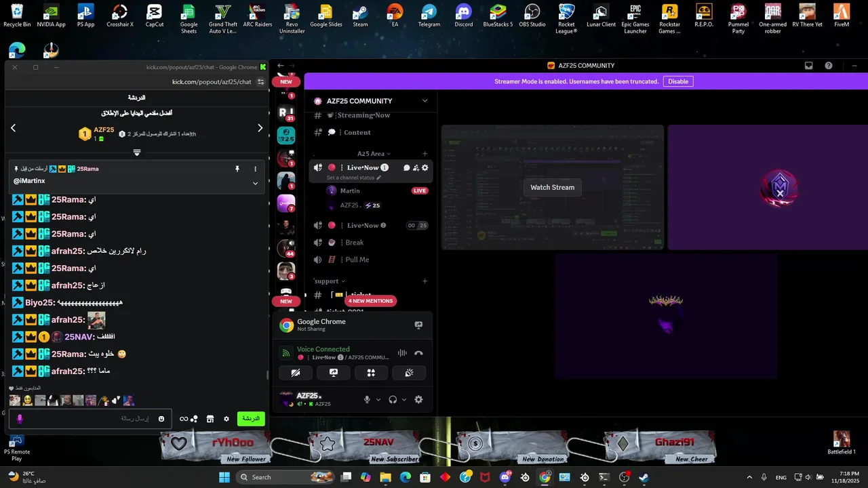The height and width of the screenshot is (488, 868).
Task: Open chat for active Live-Now voice channel
Action: coord(406,167)
